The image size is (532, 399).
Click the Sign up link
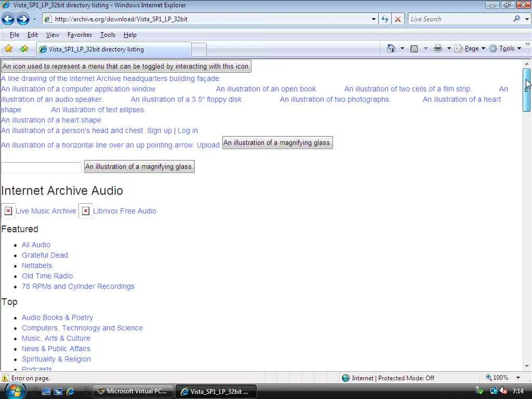pyautogui.click(x=159, y=130)
